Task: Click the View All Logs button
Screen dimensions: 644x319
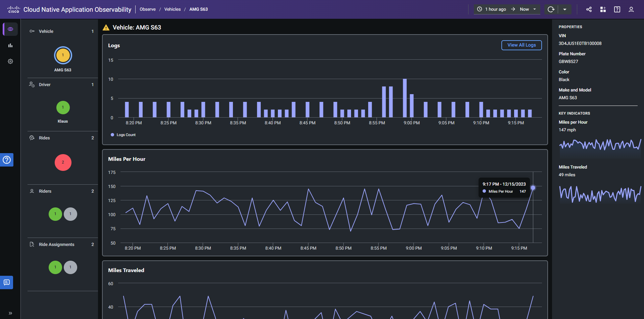Action: 522,45
